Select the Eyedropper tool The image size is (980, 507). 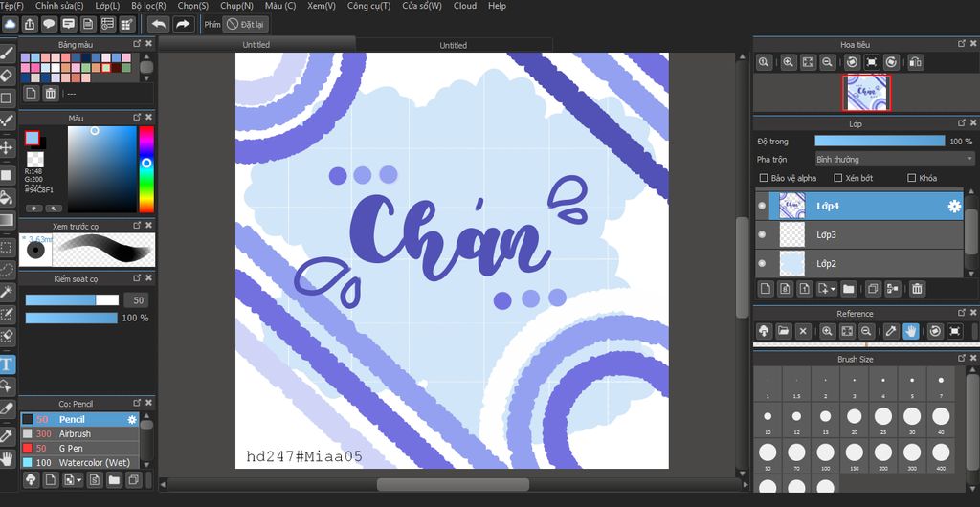tap(7, 436)
